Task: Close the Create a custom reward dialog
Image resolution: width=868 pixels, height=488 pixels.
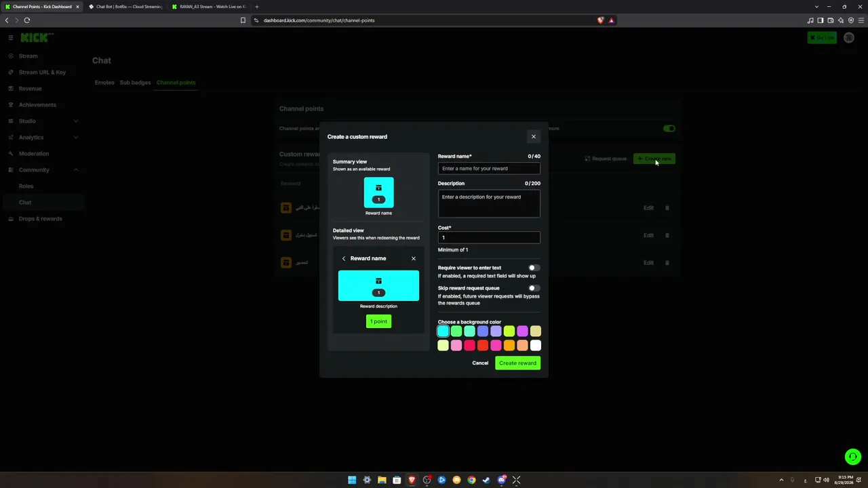Action: [533, 137]
